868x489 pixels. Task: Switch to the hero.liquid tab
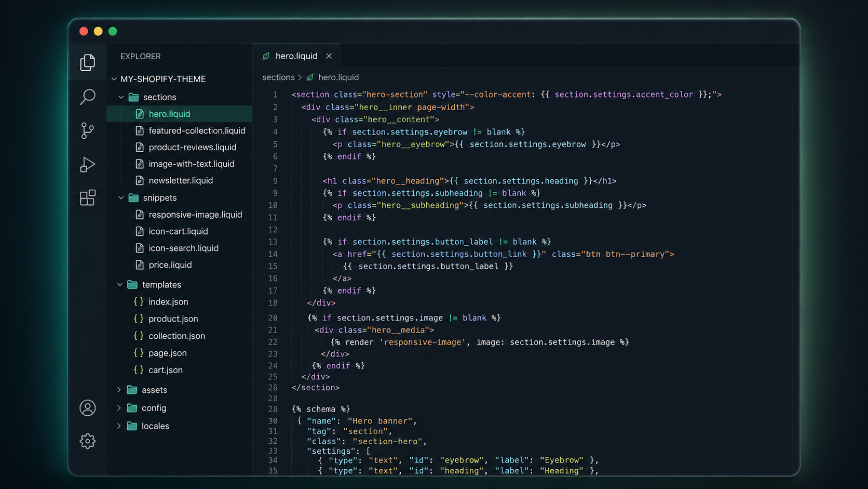point(296,56)
